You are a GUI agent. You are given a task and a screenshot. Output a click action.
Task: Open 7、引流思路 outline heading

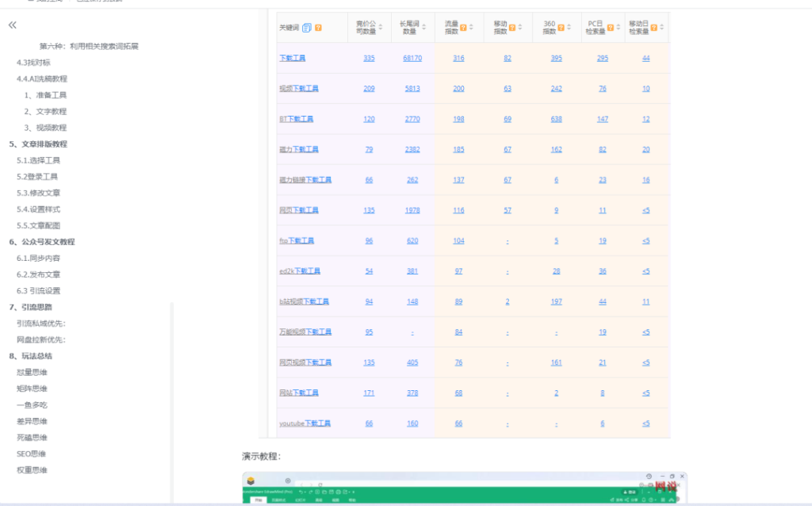pos(30,307)
